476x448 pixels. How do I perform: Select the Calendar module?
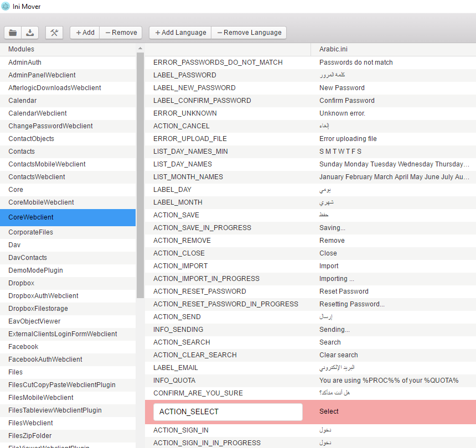point(23,101)
